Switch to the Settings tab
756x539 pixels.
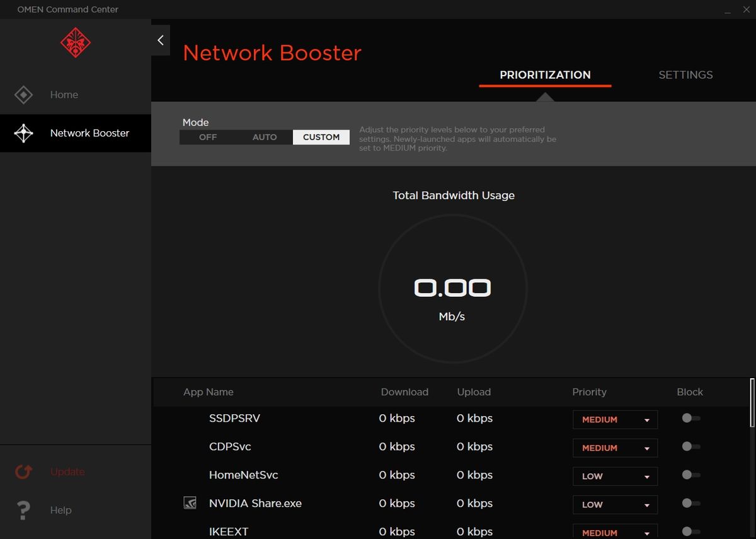click(x=685, y=74)
